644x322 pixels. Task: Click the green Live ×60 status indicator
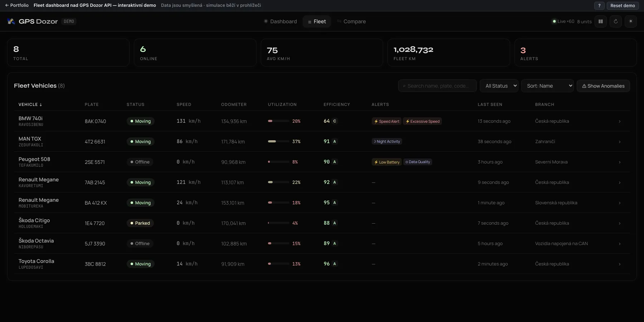pyautogui.click(x=563, y=21)
